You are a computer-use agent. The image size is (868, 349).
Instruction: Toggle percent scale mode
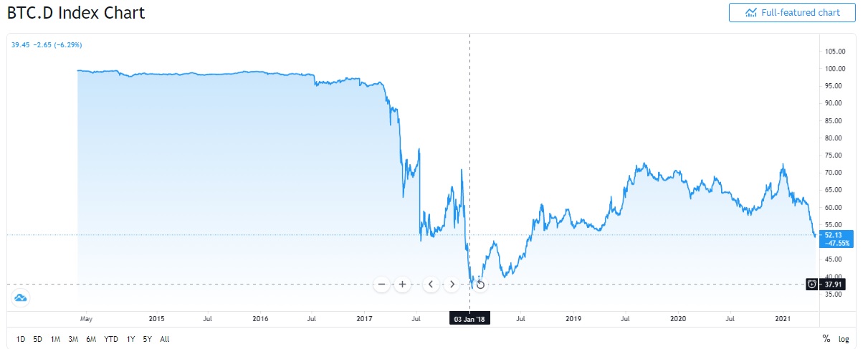tap(826, 339)
